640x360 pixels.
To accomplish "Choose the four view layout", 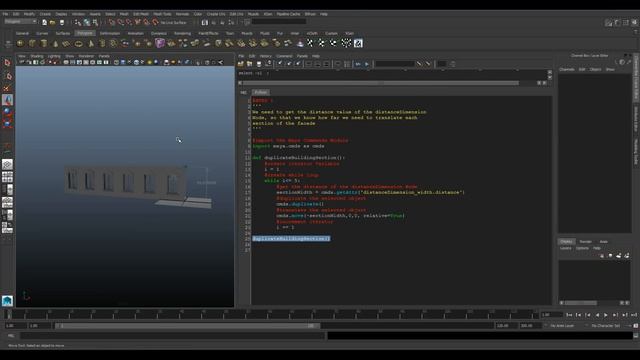I will pyautogui.click(x=7, y=177).
